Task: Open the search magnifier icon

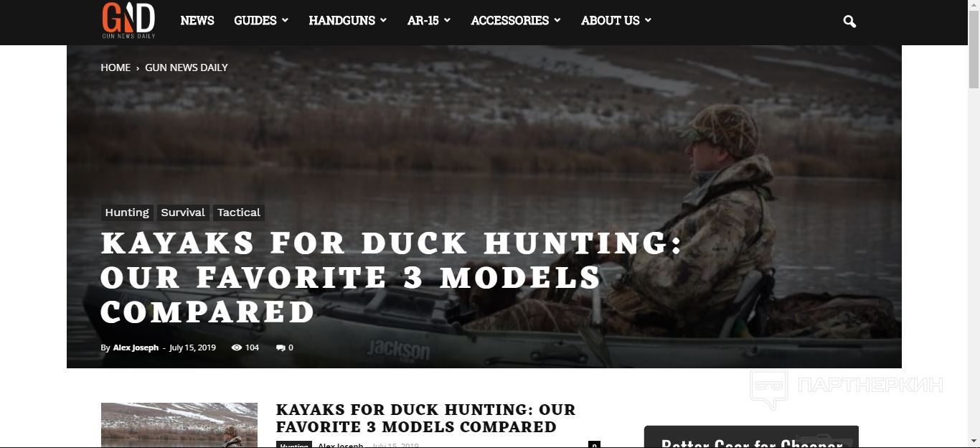Action: tap(849, 22)
